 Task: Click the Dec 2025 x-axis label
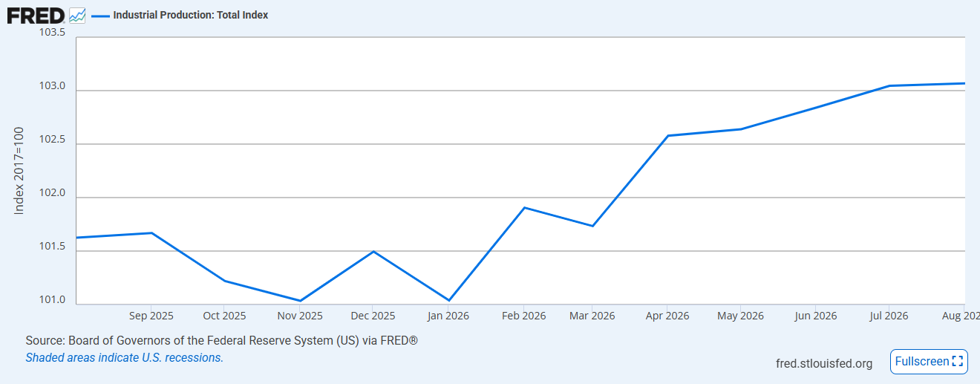373,316
